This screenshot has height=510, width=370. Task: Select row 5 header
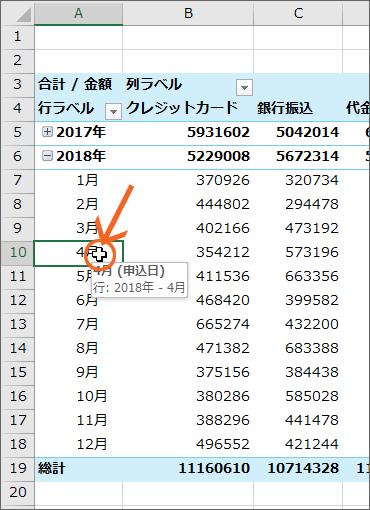point(17,132)
